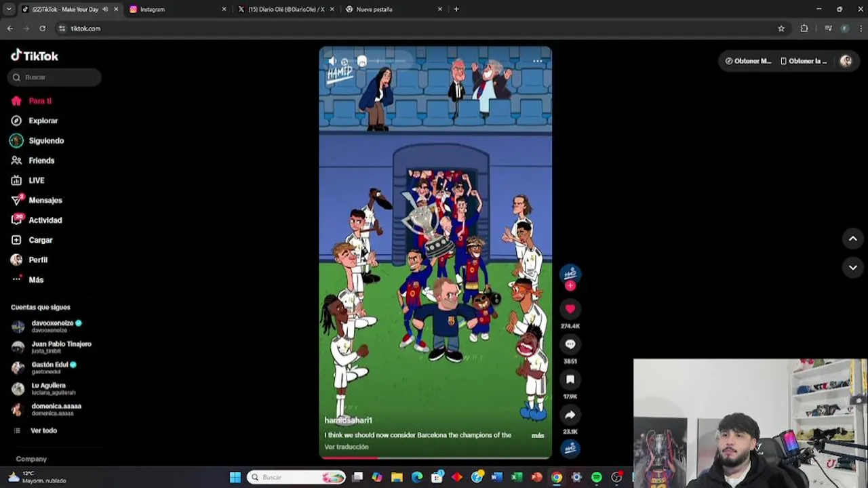The width and height of the screenshot is (868, 488).
Task: Go to the previous video with up chevron
Action: 853,239
